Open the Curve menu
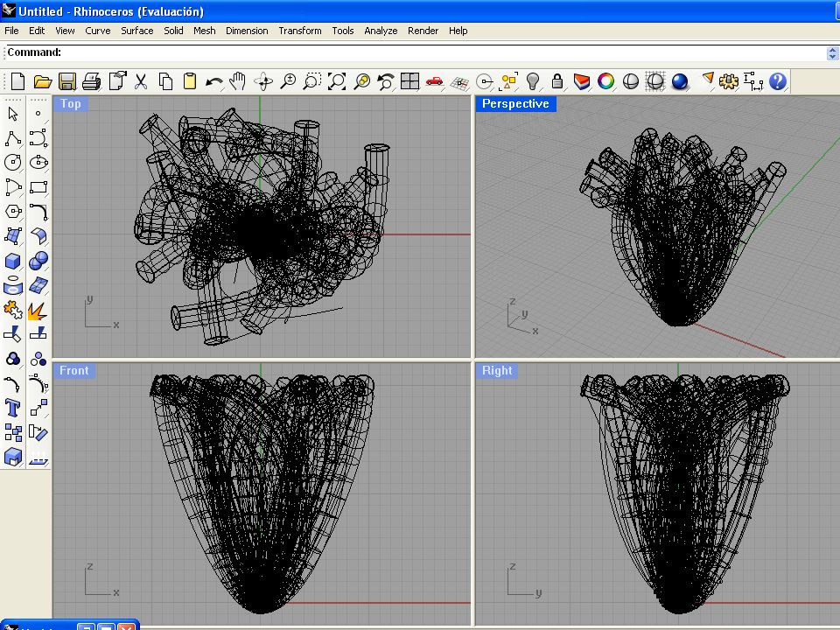The image size is (840, 630). tap(97, 31)
